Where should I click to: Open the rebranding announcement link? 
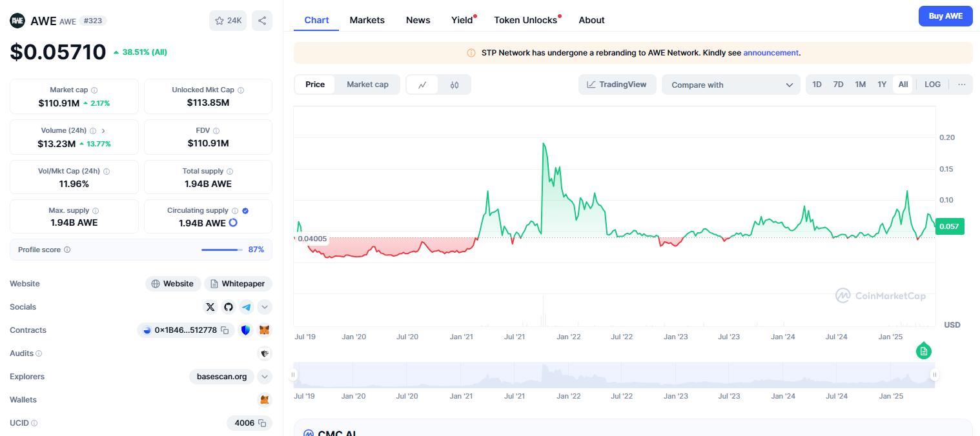coord(771,53)
